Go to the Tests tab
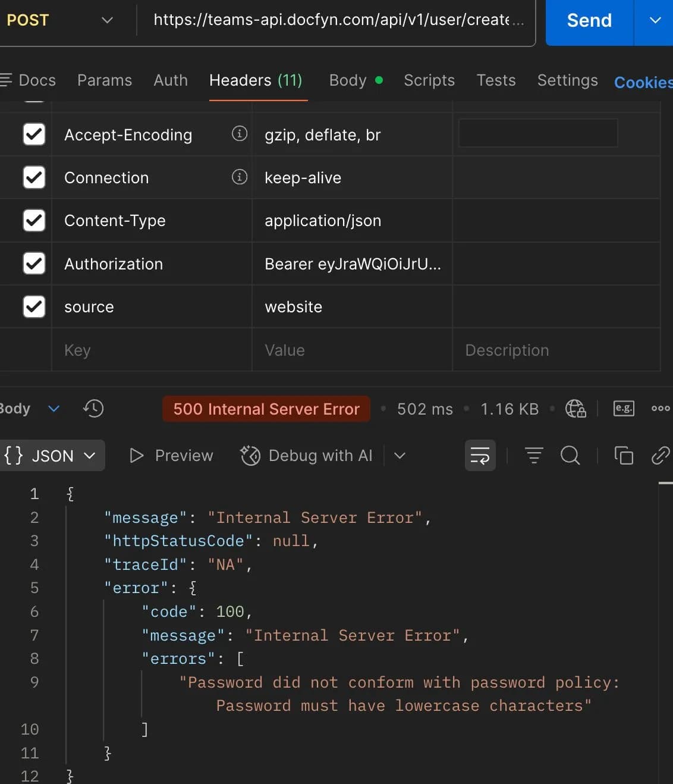This screenshot has height=784, width=673. [x=496, y=80]
